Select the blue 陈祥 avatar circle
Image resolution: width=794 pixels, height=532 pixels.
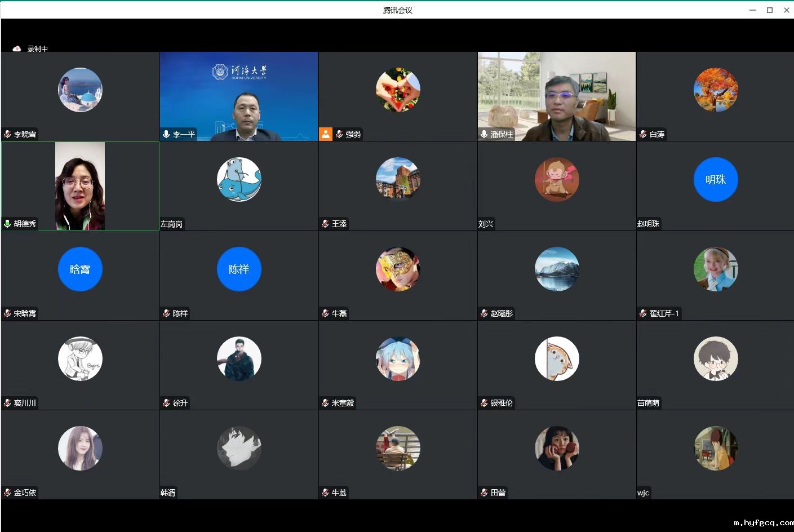(239, 269)
